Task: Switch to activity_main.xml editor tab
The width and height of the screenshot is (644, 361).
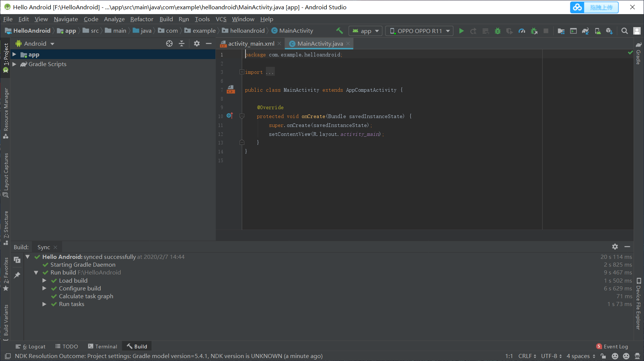Action: [x=251, y=44]
